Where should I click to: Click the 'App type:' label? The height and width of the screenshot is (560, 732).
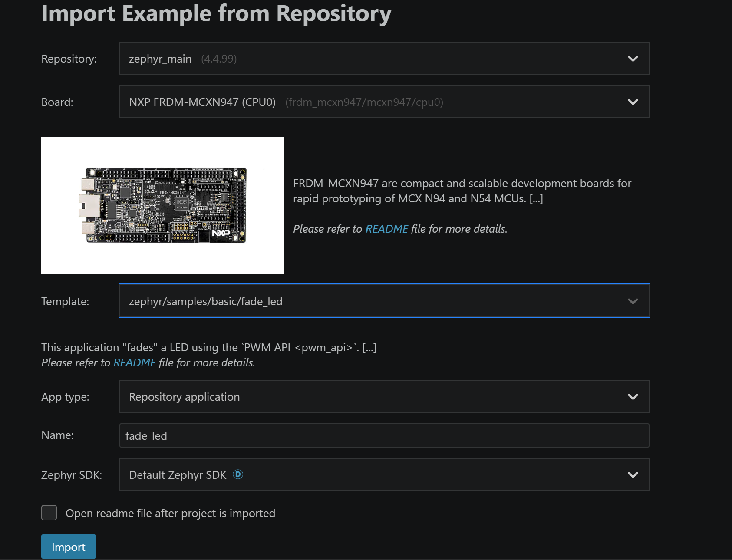65,397
